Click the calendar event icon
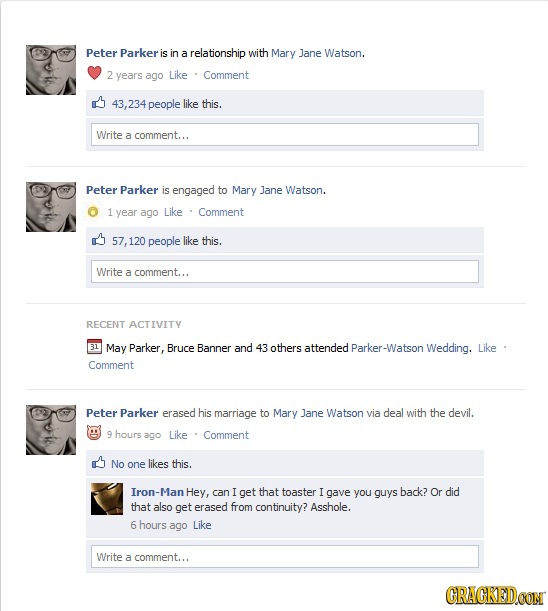 [94, 347]
